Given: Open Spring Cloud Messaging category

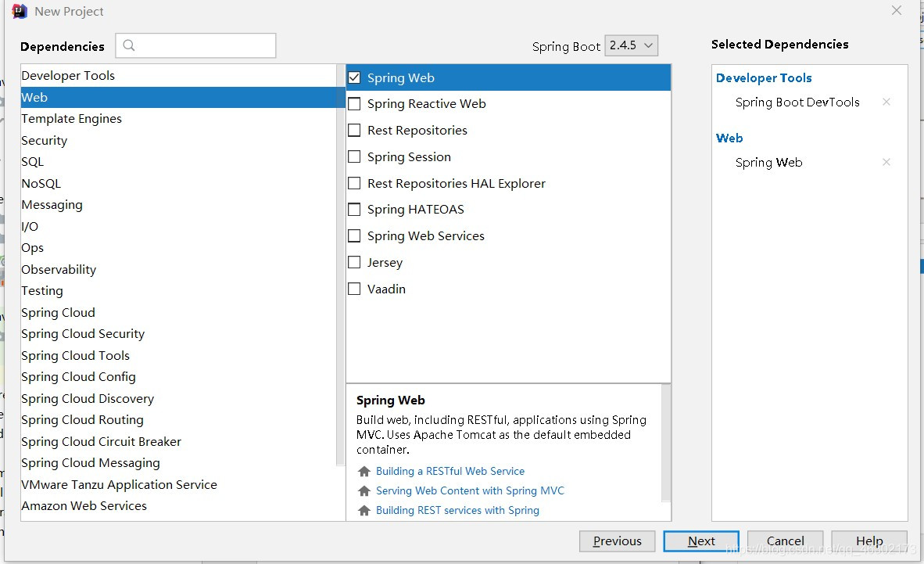Looking at the screenshot, I should point(178,463).
